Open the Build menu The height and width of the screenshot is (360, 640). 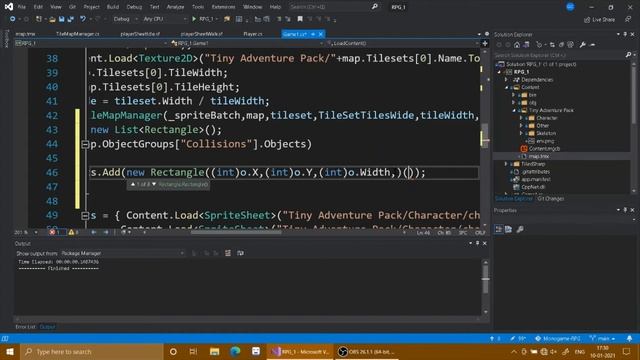pyautogui.click(x=113, y=7)
